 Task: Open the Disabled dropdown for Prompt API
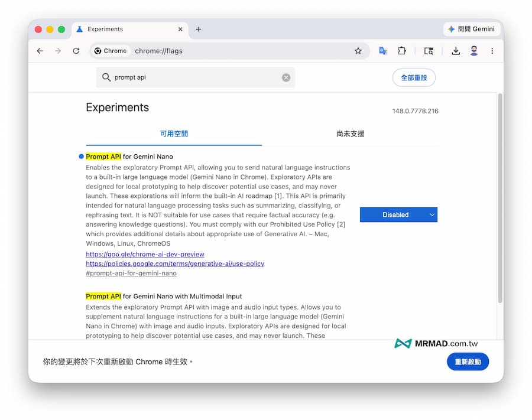point(398,214)
